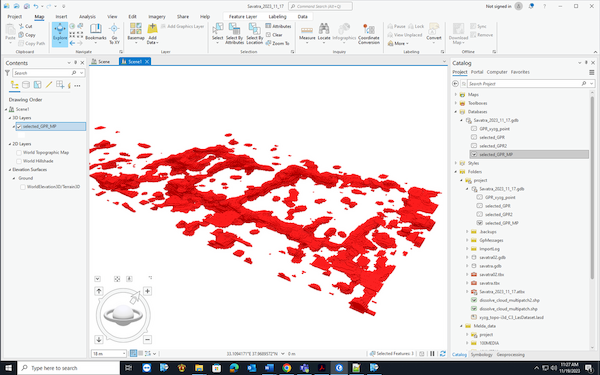Click the More labeling dropdown button
600x375 pixels.
point(398,43)
